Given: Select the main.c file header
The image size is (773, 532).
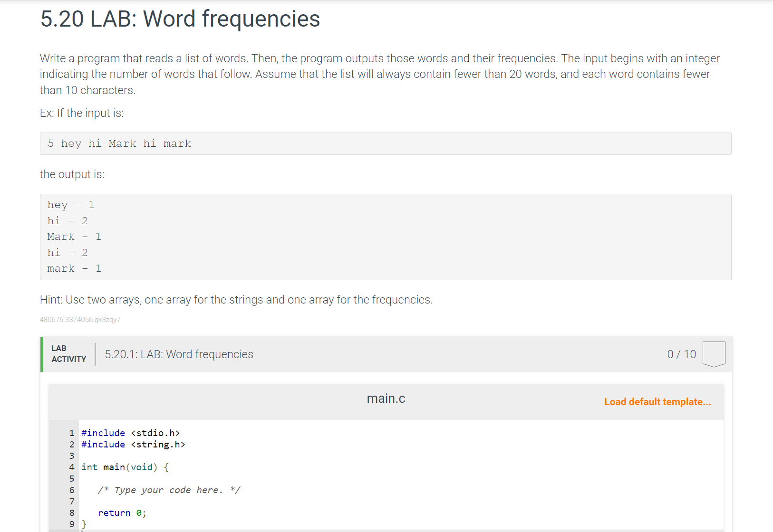Looking at the screenshot, I should [386, 399].
